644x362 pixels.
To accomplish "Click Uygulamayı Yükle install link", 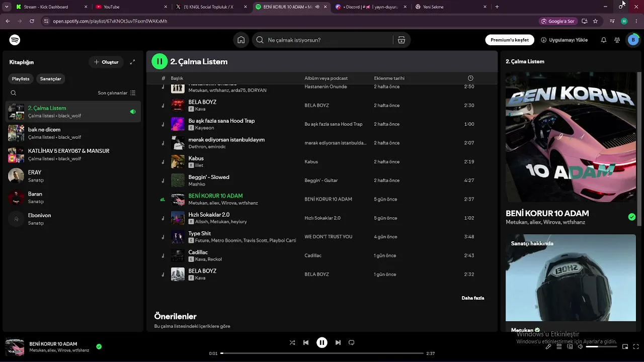I will (x=564, y=40).
